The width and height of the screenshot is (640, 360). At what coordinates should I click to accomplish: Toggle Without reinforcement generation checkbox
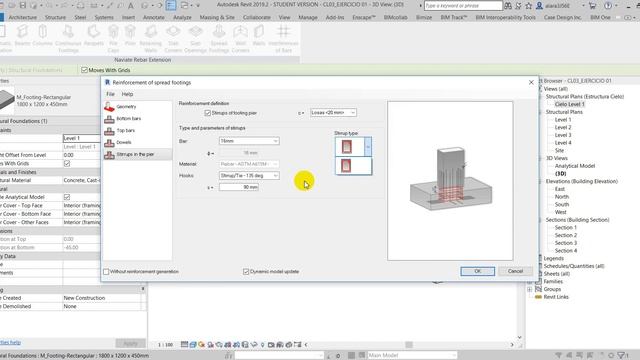pos(106,271)
